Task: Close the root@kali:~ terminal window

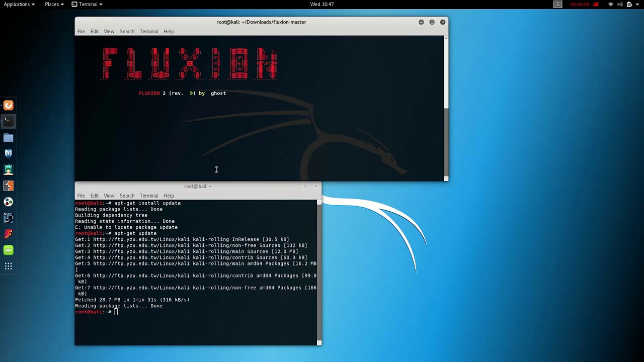Action: point(316,187)
